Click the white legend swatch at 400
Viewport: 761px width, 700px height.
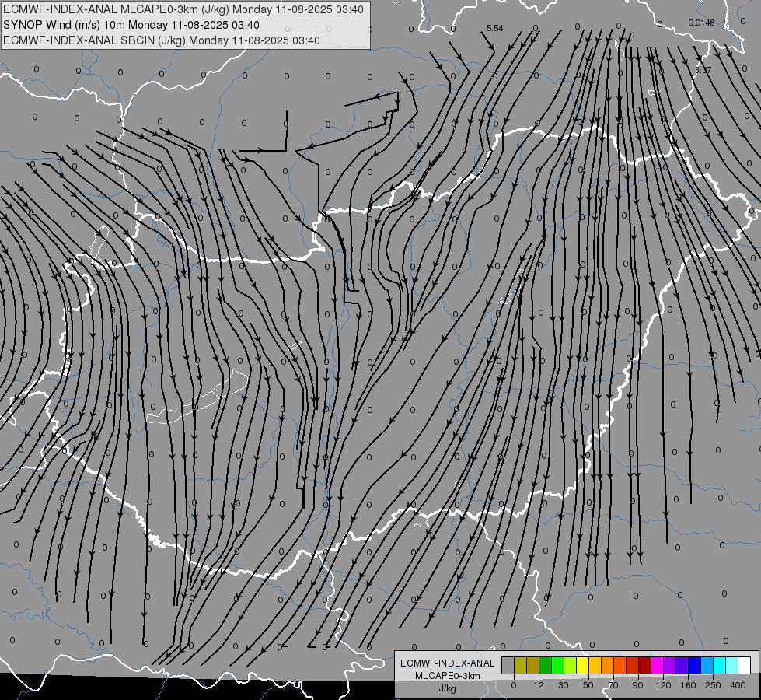[743, 665]
